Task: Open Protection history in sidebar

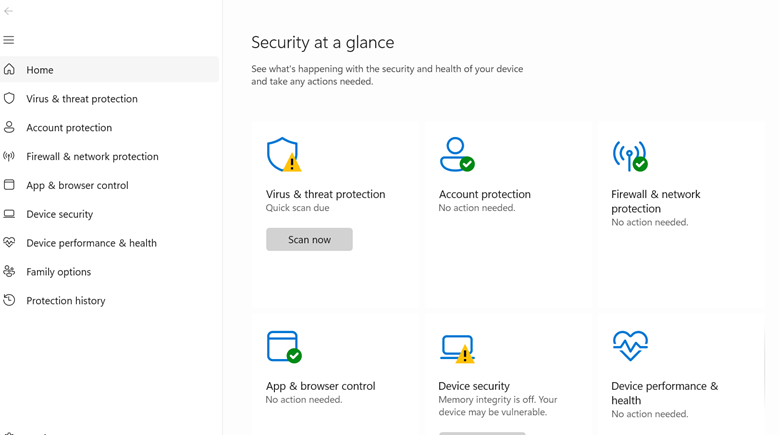Action: click(x=109, y=300)
